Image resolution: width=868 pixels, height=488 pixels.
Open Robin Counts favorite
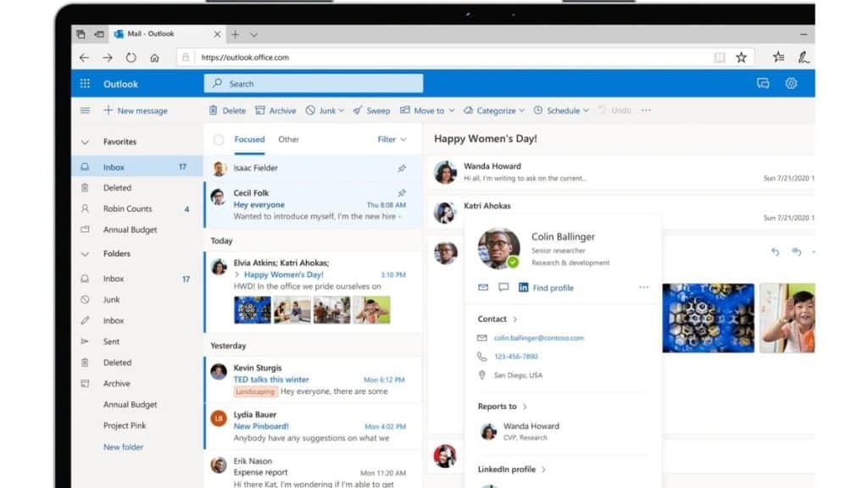tap(137, 208)
